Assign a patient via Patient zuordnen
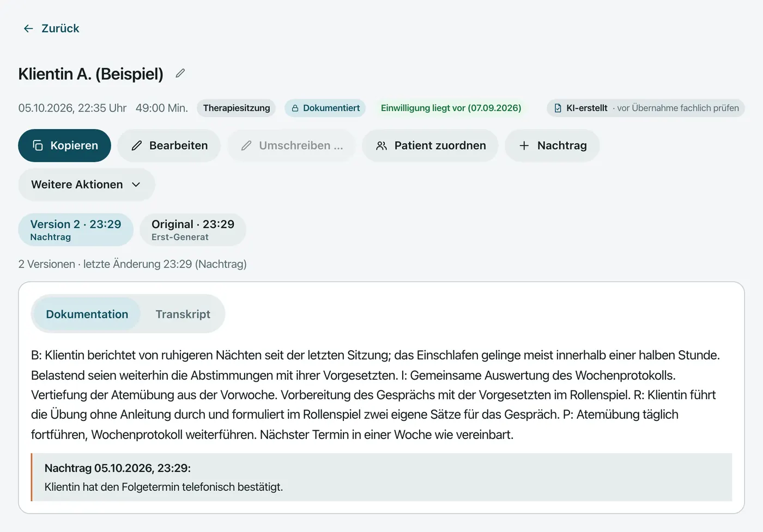This screenshot has width=763, height=532. [x=431, y=145]
